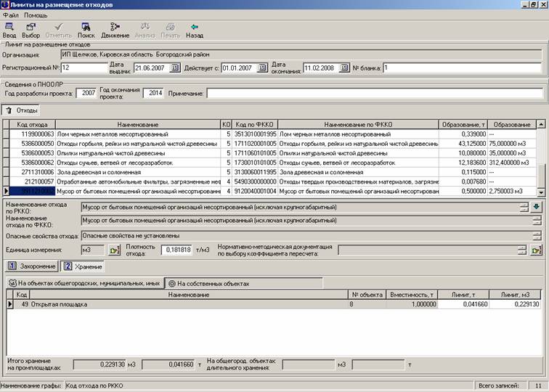Open calendar for Действует с date
This screenshot has height=392, width=549.
point(262,68)
